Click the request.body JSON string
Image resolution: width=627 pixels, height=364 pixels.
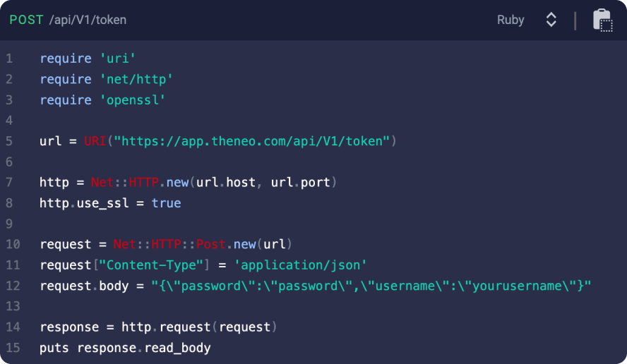(x=371, y=286)
